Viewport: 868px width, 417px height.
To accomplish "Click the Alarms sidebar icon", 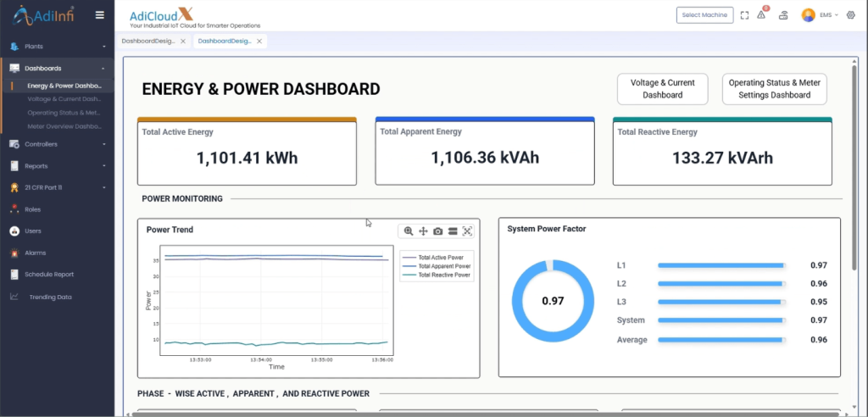I will click(x=14, y=253).
